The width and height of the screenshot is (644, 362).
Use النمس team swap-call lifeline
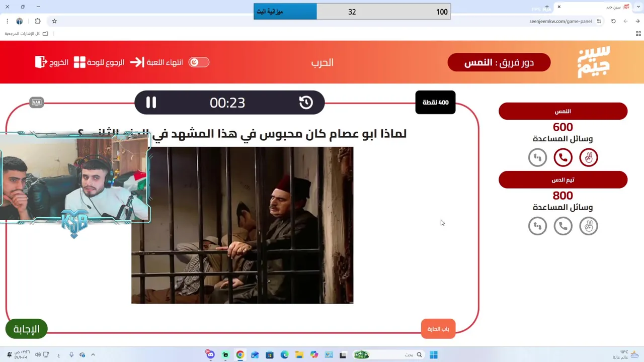pyautogui.click(x=537, y=158)
